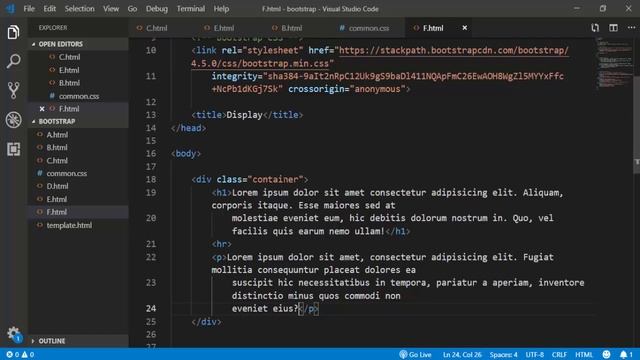Open the Debug view in activity bar

13,120
